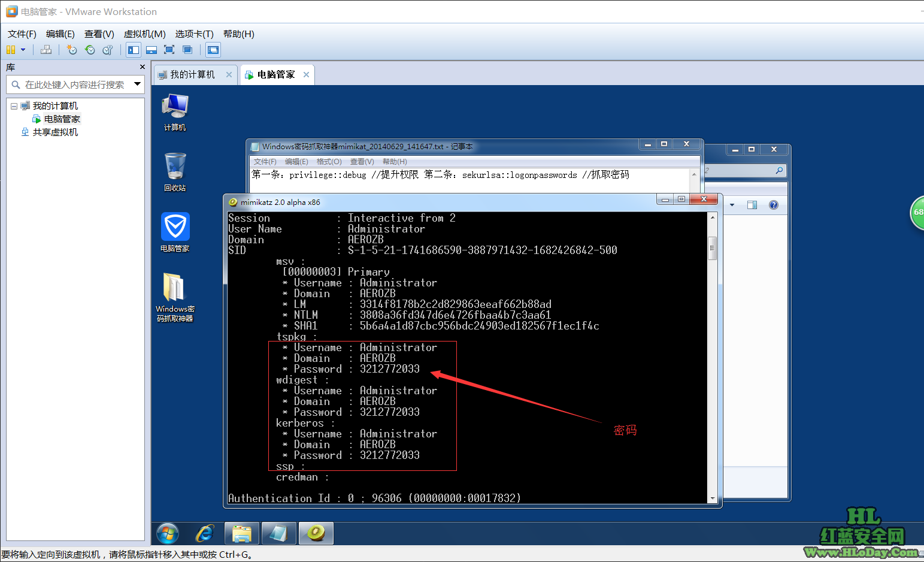Open the 查看(V) menu in VMware
This screenshot has width=924, height=562.
(99, 34)
